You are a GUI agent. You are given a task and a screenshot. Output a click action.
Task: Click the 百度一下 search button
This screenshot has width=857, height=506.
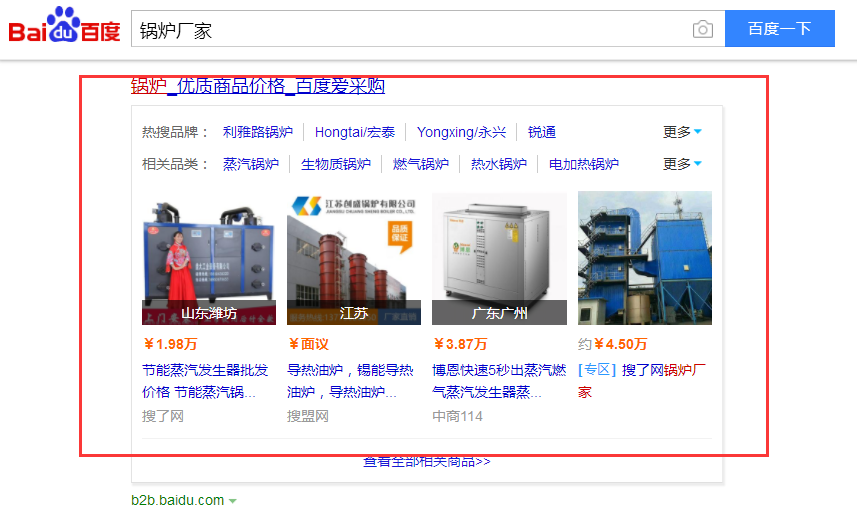[x=779, y=28]
